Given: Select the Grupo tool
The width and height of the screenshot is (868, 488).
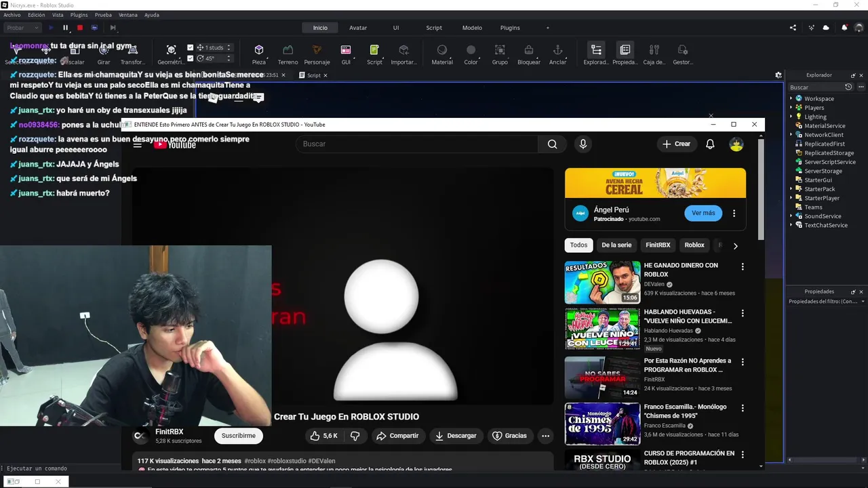Looking at the screenshot, I should [x=500, y=54].
